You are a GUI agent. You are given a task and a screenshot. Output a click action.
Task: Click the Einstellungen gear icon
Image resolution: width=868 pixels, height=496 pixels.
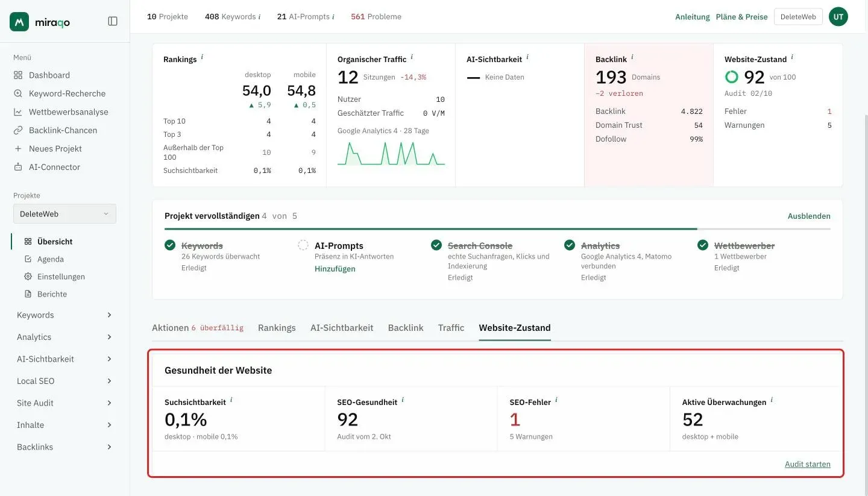click(28, 277)
